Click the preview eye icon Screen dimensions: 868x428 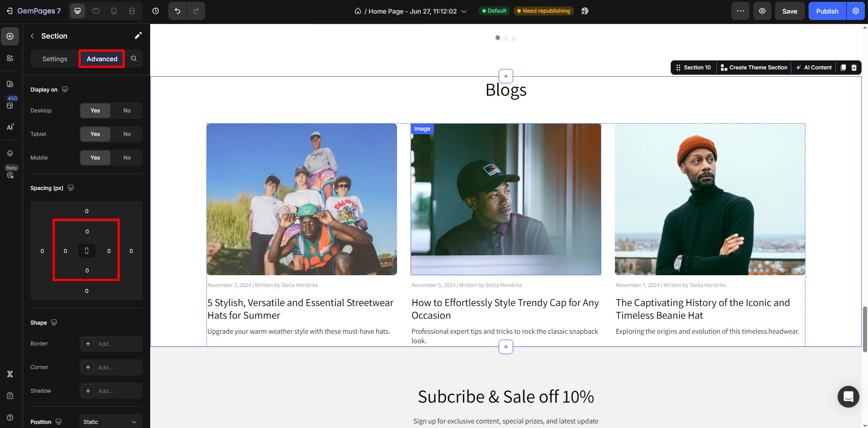[762, 11]
